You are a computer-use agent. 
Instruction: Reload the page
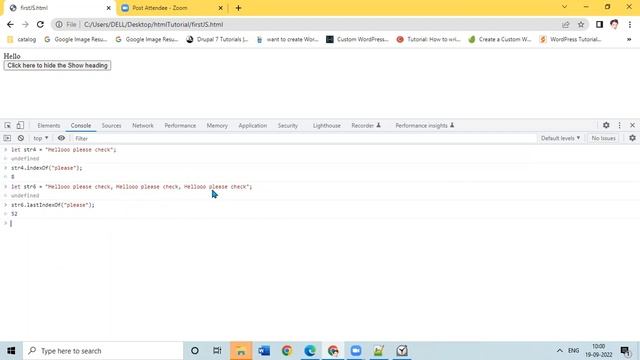[40, 24]
